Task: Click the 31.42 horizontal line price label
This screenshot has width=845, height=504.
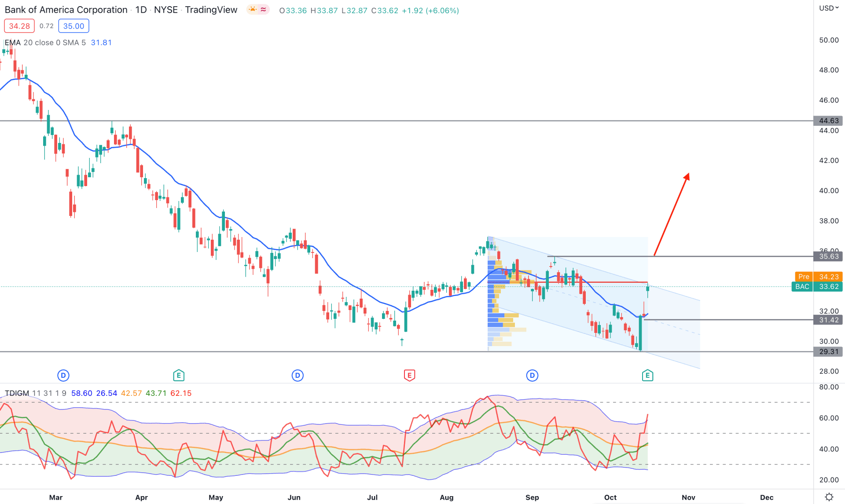Action: coord(828,320)
